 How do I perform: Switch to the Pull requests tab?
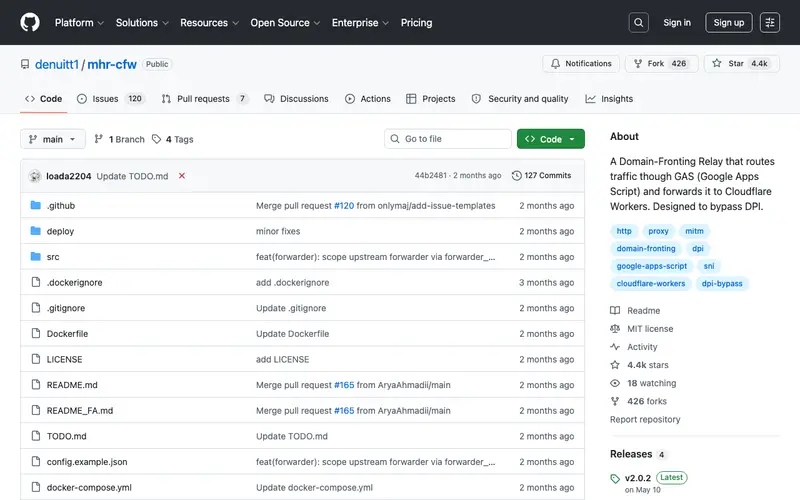tap(205, 98)
